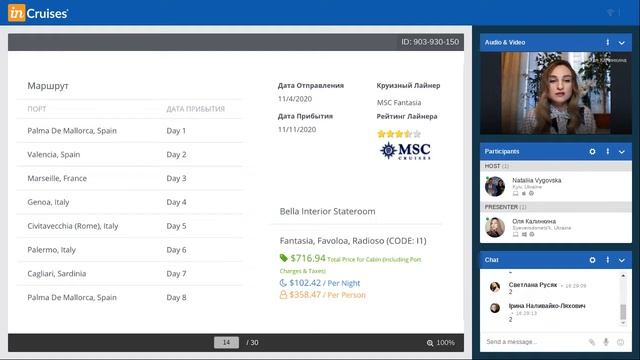This screenshot has width=640, height=360.
Task: Click Оля Калинкина's Windows OS icon
Action: (x=524, y=235)
